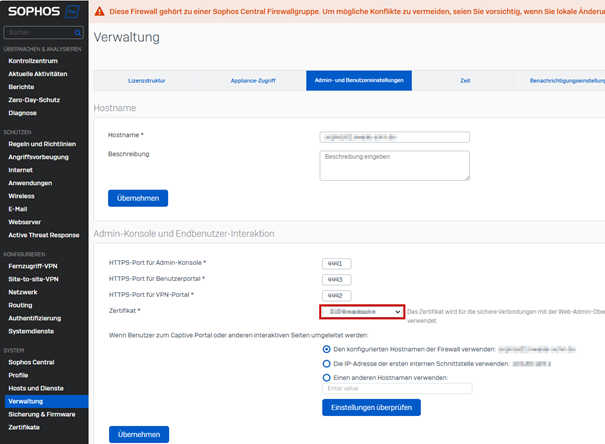This screenshot has width=605, height=444.
Task: Click the other hostname 'Enter value' field
Action: (x=397, y=388)
